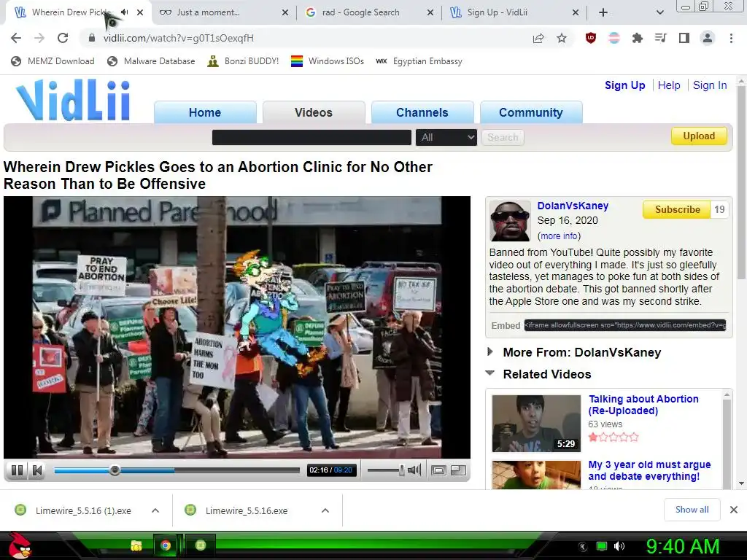Click the 5:29 related video thumbnail
The width and height of the screenshot is (747, 560).
tap(536, 424)
